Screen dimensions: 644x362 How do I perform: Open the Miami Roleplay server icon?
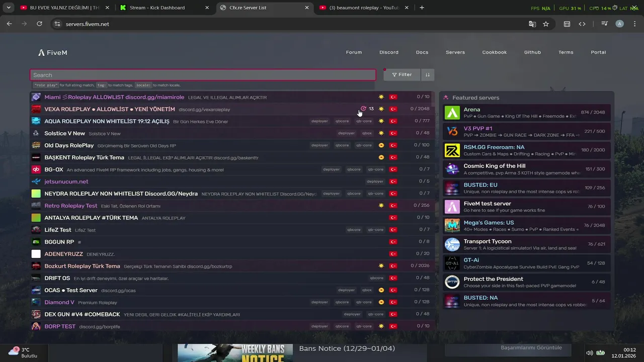pos(36,97)
